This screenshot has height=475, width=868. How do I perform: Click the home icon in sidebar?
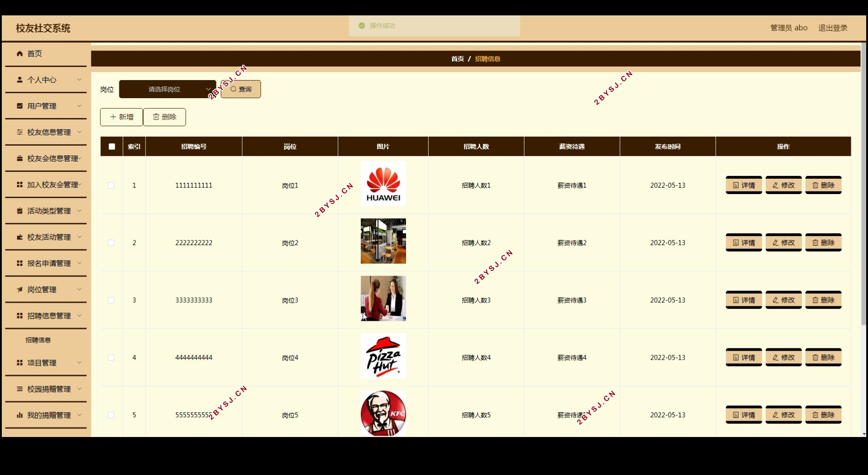(x=19, y=53)
